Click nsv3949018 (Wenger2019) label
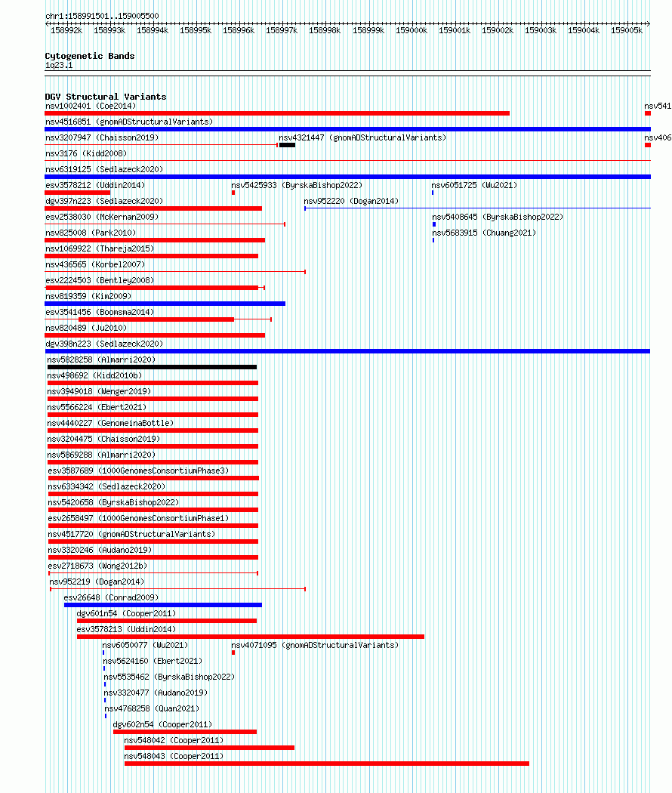The height and width of the screenshot is (793, 672). 99,391
